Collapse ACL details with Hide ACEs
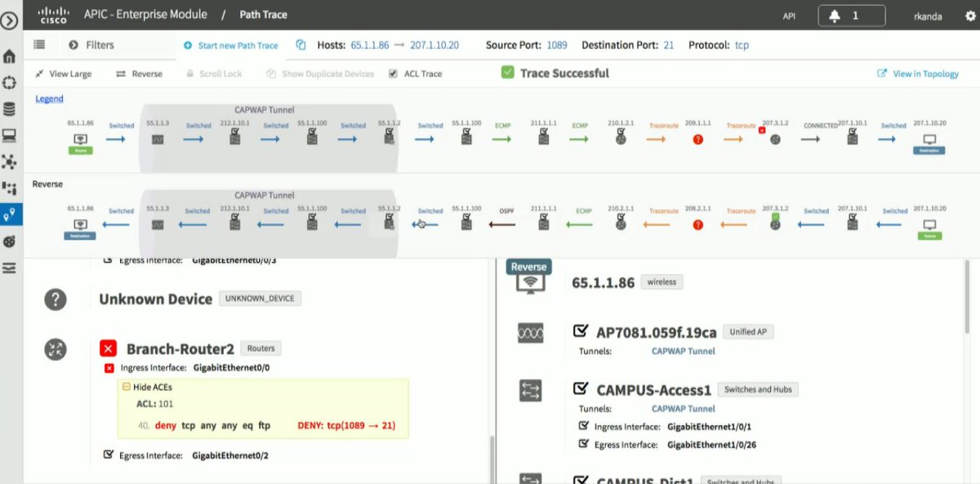Image resolution: width=980 pixels, height=484 pixels. pos(147,387)
